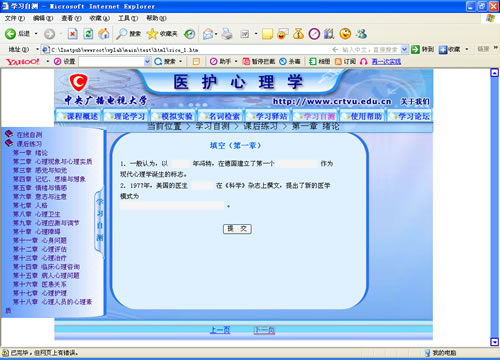Viewport: 500px width, 360px height.
Task: Open the 工具 menu
Action: coord(128,18)
